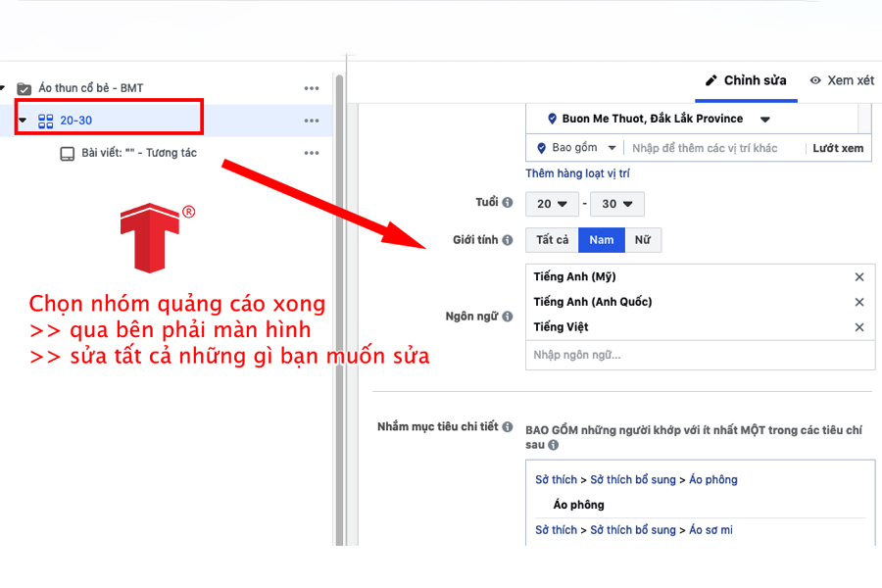
Task: Click Lướt xem browse button
Action: tap(838, 148)
